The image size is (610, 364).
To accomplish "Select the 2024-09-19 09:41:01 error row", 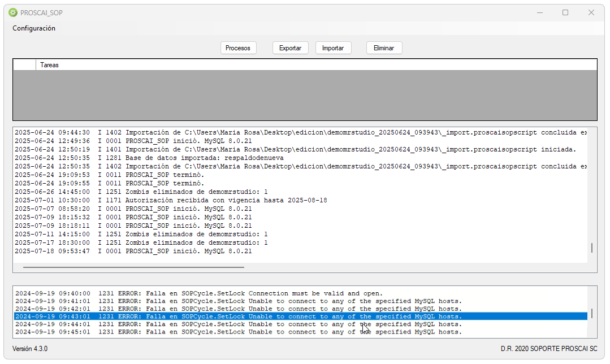I will tap(300, 301).
